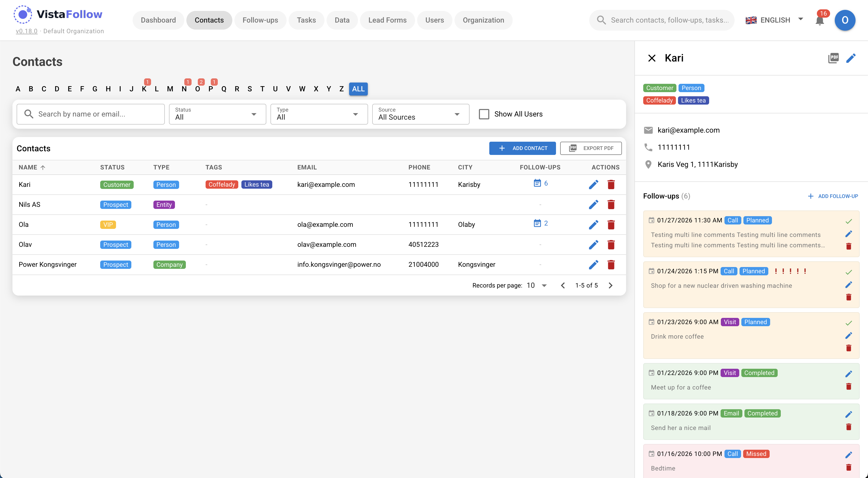This screenshot has height=478, width=868.
Task: Export Kari's details as PDF icon
Action: (x=833, y=58)
